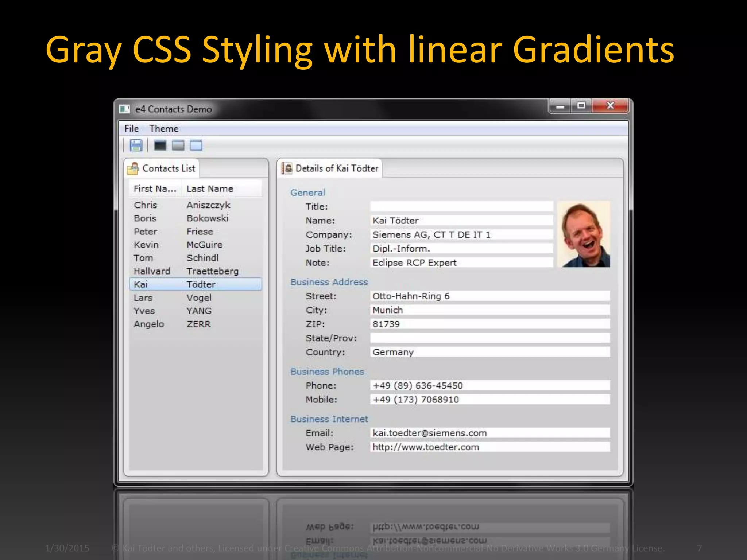The height and width of the screenshot is (560, 747).
Task: Select contact Chris Aniszczyk
Action: click(x=196, y=205)
